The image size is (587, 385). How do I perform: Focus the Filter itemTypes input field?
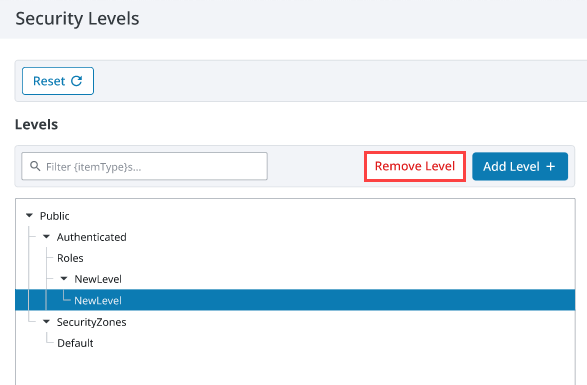[x=145, y=166]
